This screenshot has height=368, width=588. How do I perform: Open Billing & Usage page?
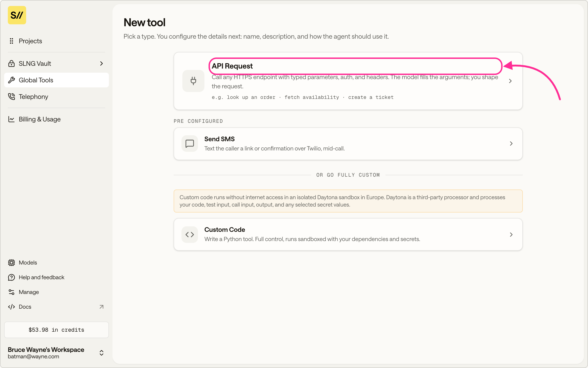pyautogui.click(x=56, y=119)
